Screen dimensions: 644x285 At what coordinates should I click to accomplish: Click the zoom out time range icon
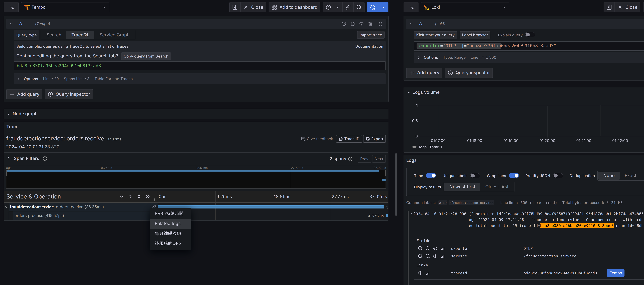pos(359,7)
